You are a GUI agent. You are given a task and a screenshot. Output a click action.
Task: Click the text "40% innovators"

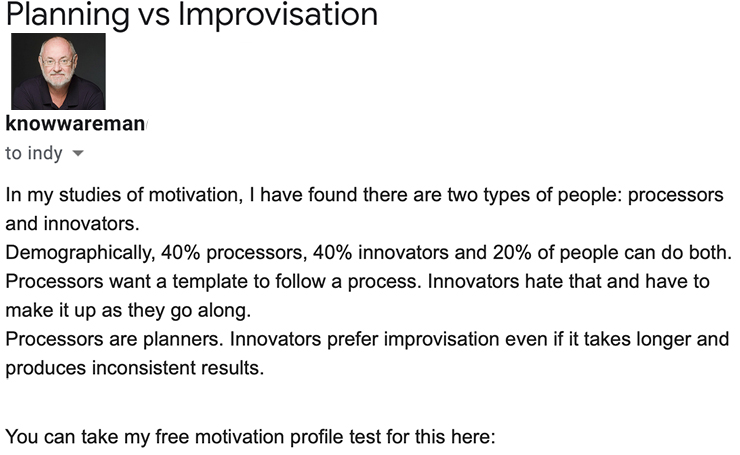pyautogui.click(x=380, y=253)
